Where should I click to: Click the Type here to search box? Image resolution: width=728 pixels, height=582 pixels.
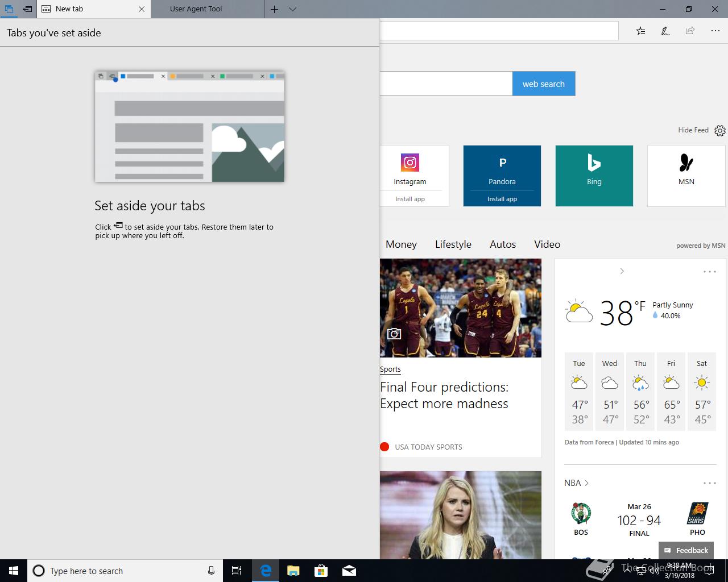tap(124, 571)
